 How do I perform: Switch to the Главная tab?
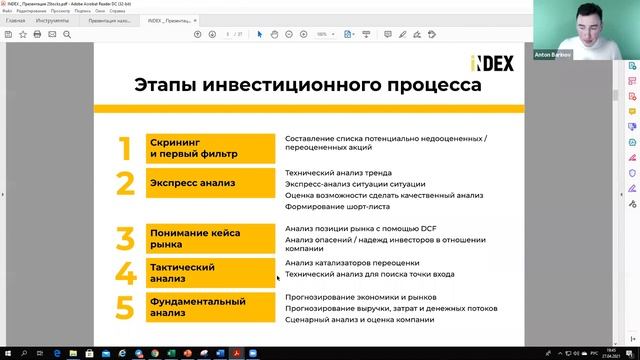tap(16, 20)
